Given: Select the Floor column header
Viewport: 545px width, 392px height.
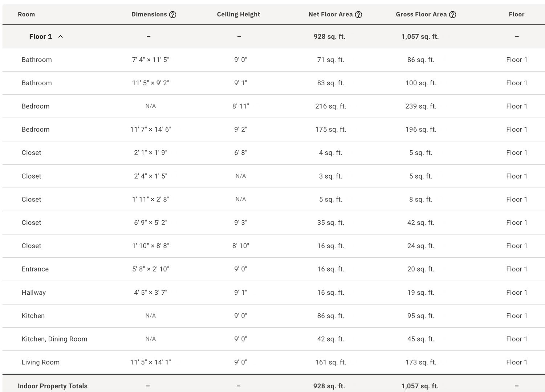Looking at the screenshot, I should click(x=517, y=15).
